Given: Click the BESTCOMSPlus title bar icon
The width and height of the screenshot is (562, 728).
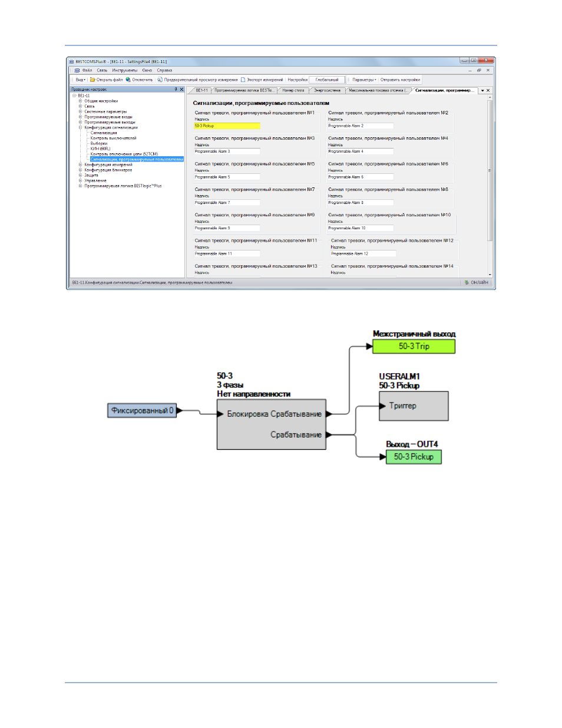Looking at the screenshot, I should (x=71, y=61).
